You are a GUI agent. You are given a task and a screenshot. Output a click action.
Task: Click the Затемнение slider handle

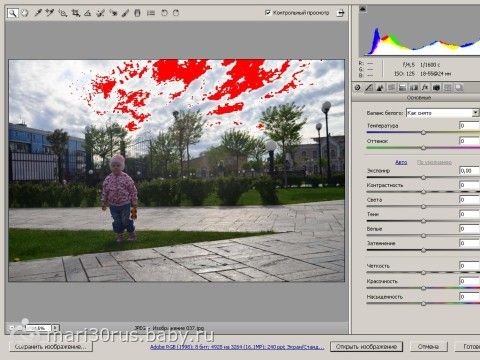(x=423, y=250)
